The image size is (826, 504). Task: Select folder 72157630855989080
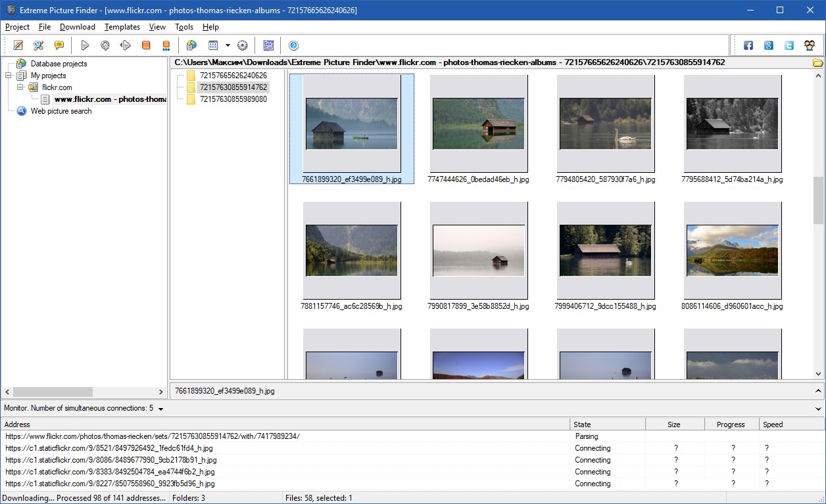(x=233, y=99)
